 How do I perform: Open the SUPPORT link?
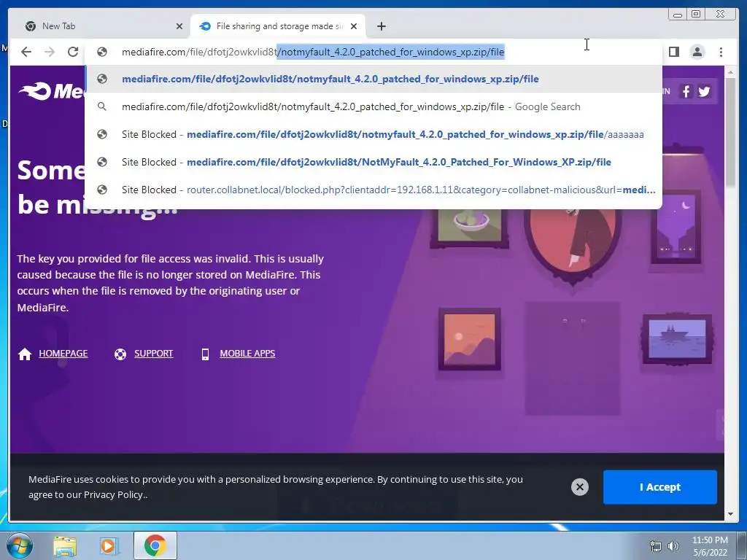pos(153,354)
